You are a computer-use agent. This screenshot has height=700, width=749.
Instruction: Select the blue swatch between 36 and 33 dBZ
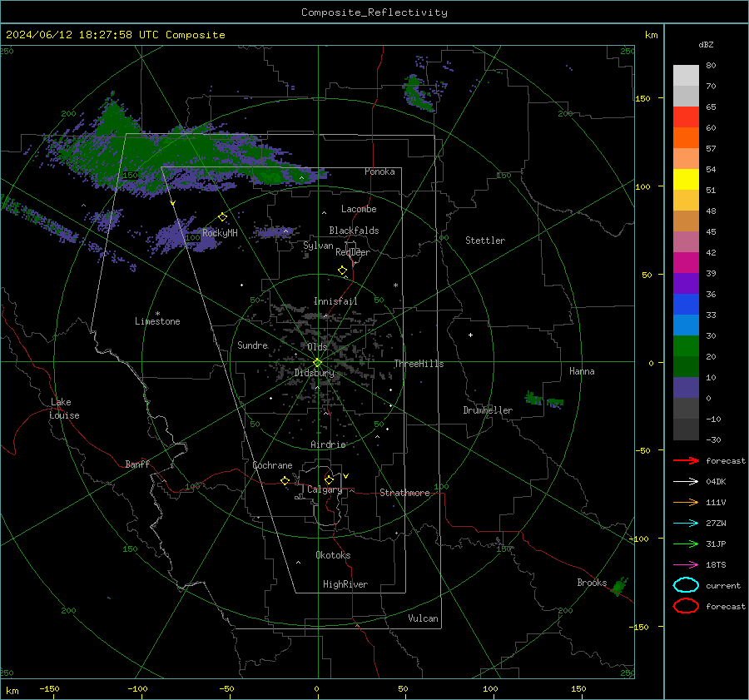[686, 305]
